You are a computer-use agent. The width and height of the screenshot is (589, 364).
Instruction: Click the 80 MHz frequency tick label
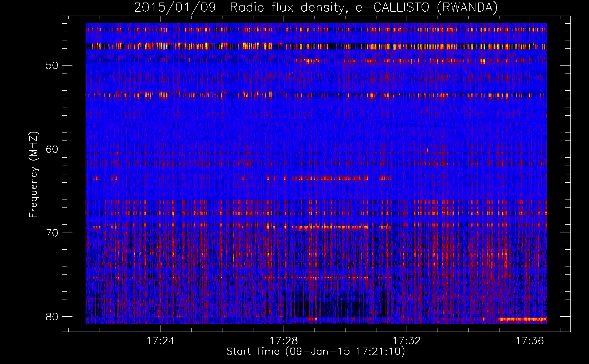coord(52,317)
